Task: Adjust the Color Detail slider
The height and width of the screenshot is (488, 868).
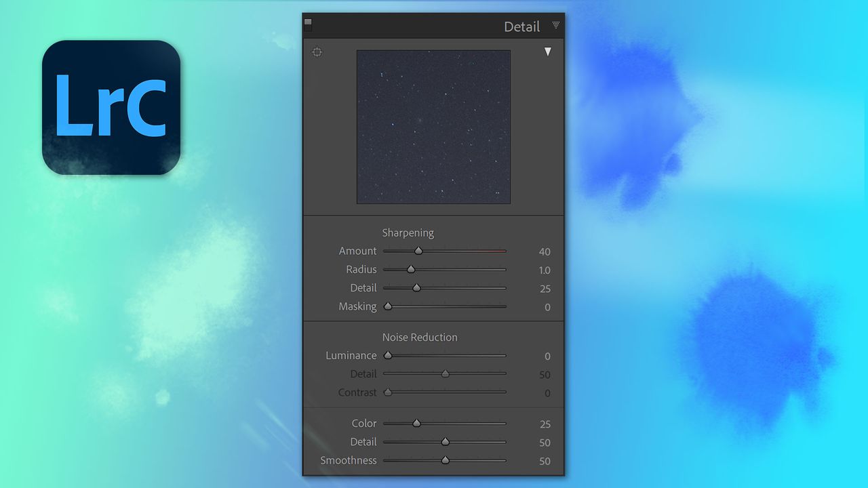Action: point(445,442)
